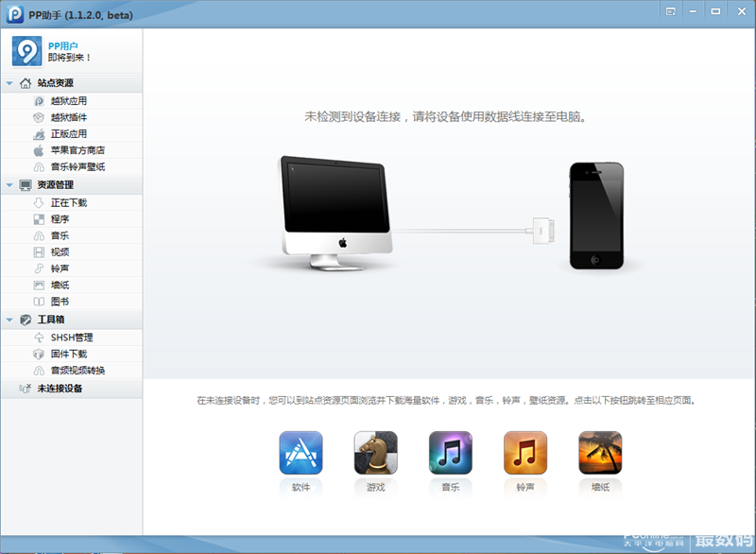Click 未连接设备 status entry
This screenshot has width=756, height=554.
59,389
